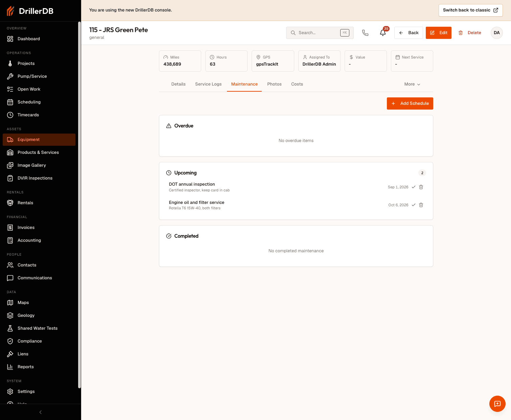Click the DrillerDB logo icon
This screenshot has height=420, width=511.
point(10,11)
